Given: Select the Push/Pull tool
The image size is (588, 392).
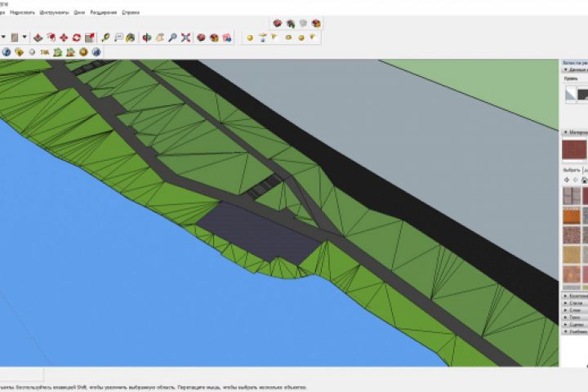Looking at the screenshot, I should 38,38.
